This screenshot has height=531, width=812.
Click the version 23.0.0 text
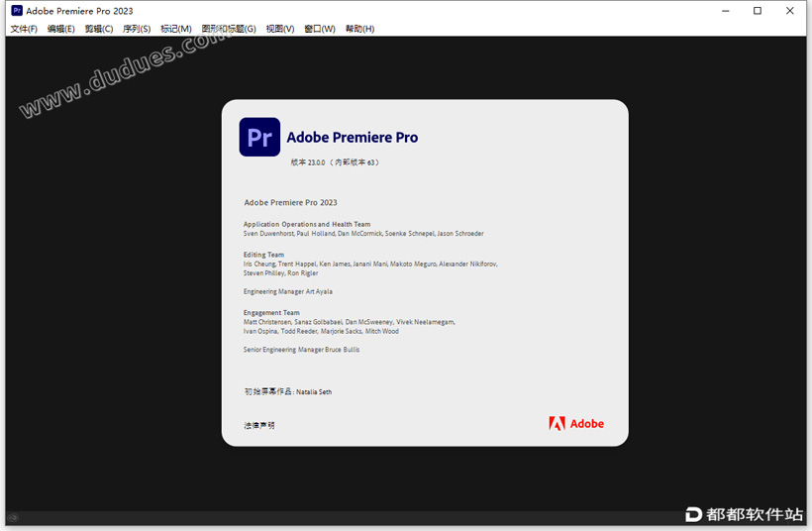pos(335,162)
